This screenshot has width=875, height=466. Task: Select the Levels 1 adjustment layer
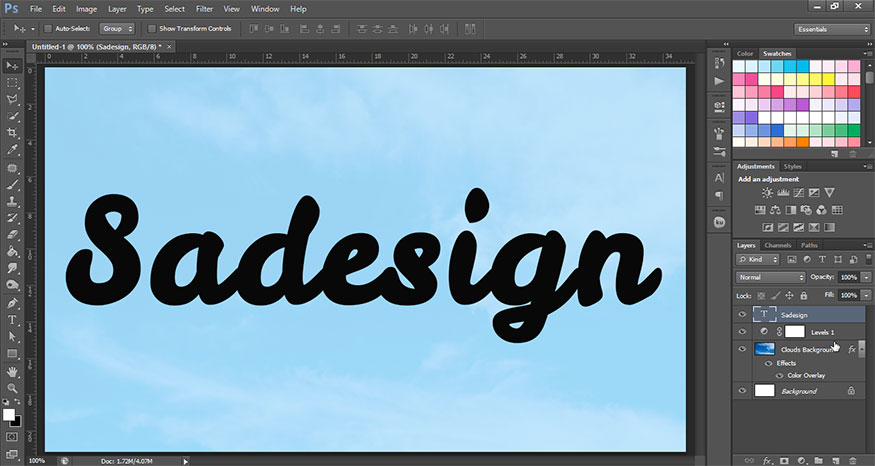(x=825, y=331)
